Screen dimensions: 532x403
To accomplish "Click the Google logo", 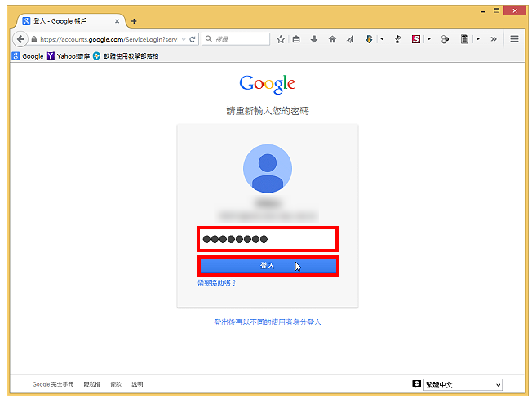I will 268,84.
